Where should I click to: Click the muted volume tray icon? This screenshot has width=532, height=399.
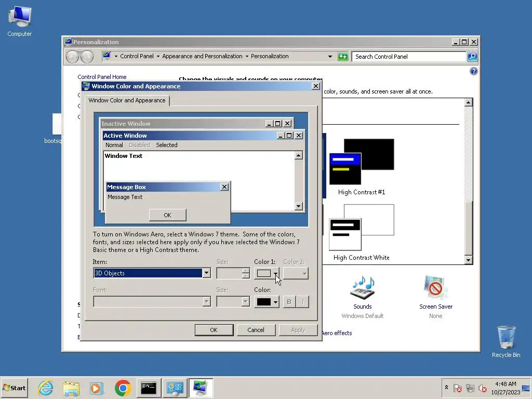click(482, 388)
